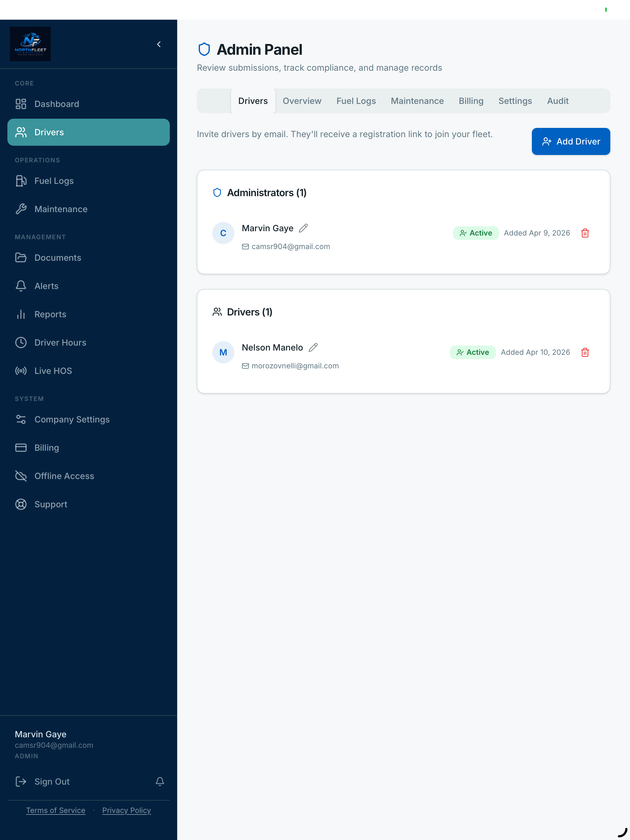This screenshot has height=840, width=630.
Task: Click the clock icon for Driver Hours
Action: click(21, 343)
